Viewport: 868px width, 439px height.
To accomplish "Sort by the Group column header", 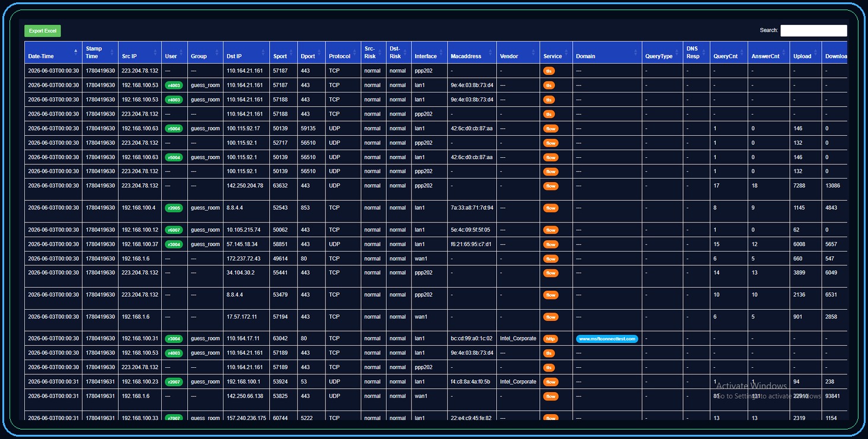I will (x=205, y=52).
